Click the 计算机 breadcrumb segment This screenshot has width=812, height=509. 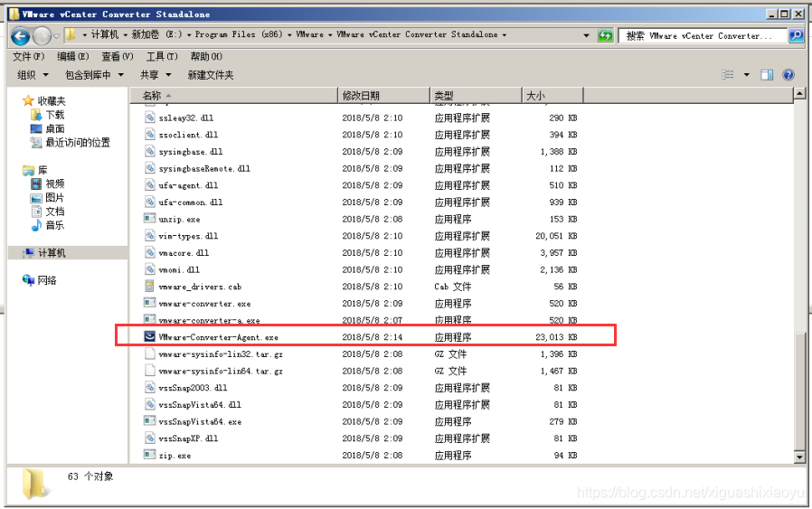[105, 34]
